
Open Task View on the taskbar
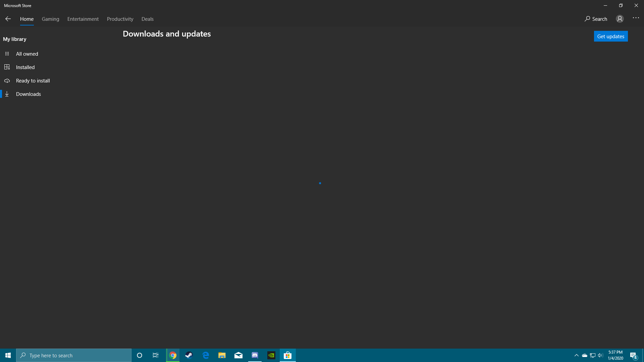[x=156, y=355]
